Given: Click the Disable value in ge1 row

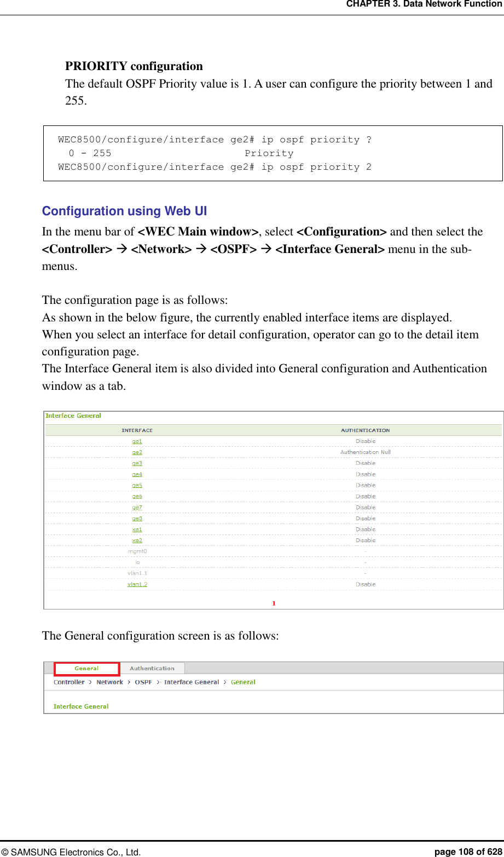Looking at the screenshot, I should (366, 441).
